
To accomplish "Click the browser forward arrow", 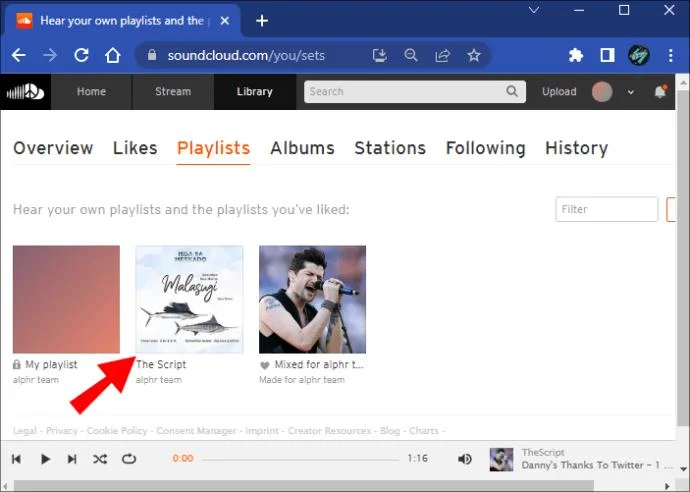I will pos(50,55).
